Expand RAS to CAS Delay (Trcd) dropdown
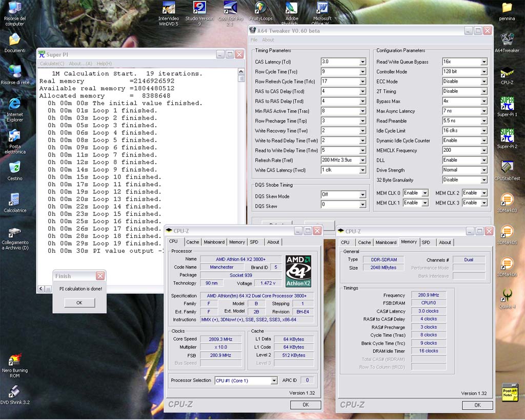This screenshot has width=525, height=420. pos(362,91)
